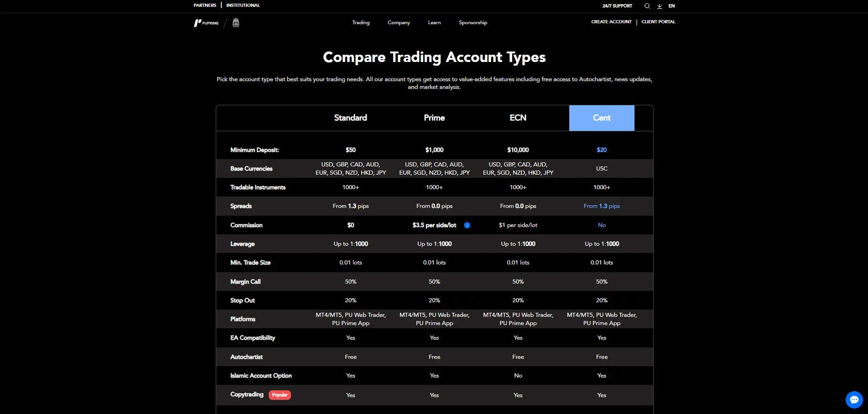Click the Min. Trade Size row label

pyautogui.click(x=250, y=263)
